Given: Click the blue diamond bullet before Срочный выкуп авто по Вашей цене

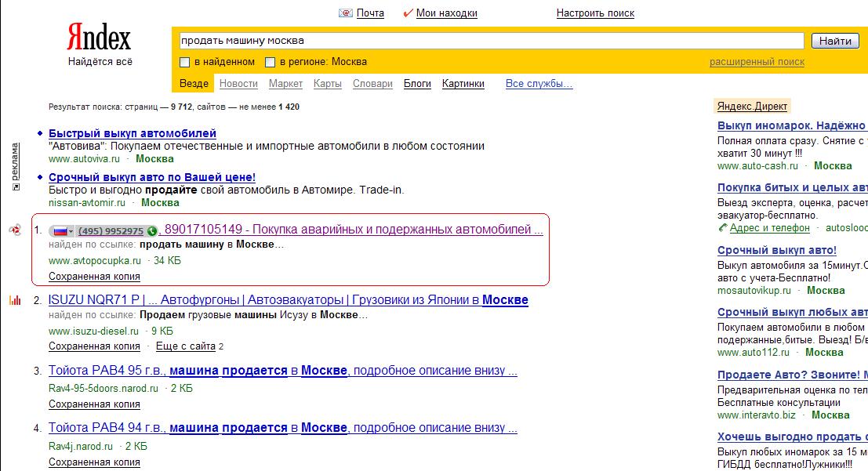Looking at the screenshot, I should (x=40, y=177).
